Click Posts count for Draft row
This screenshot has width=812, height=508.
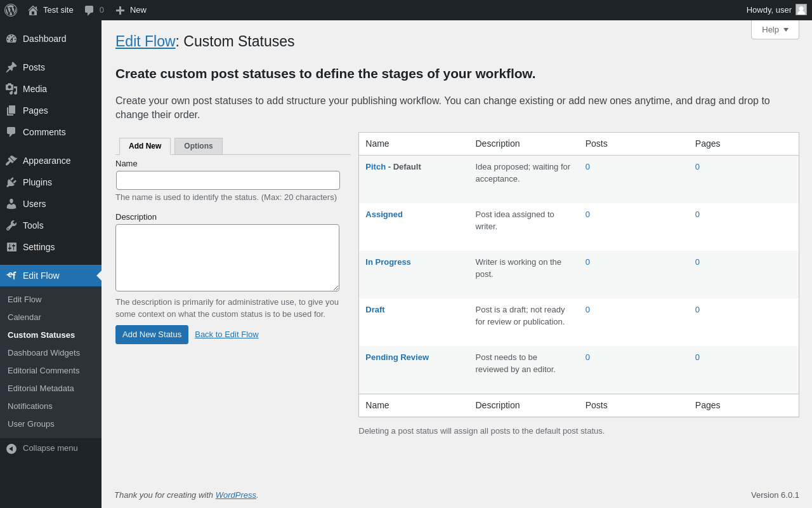coord(587,309)
